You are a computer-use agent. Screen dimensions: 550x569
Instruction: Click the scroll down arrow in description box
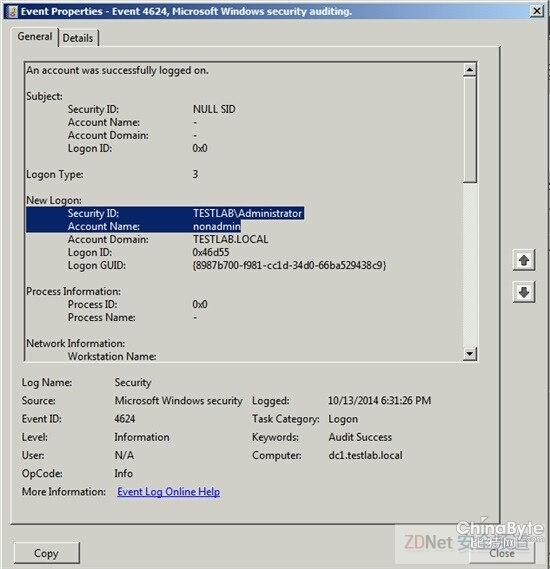coord(470,353)
